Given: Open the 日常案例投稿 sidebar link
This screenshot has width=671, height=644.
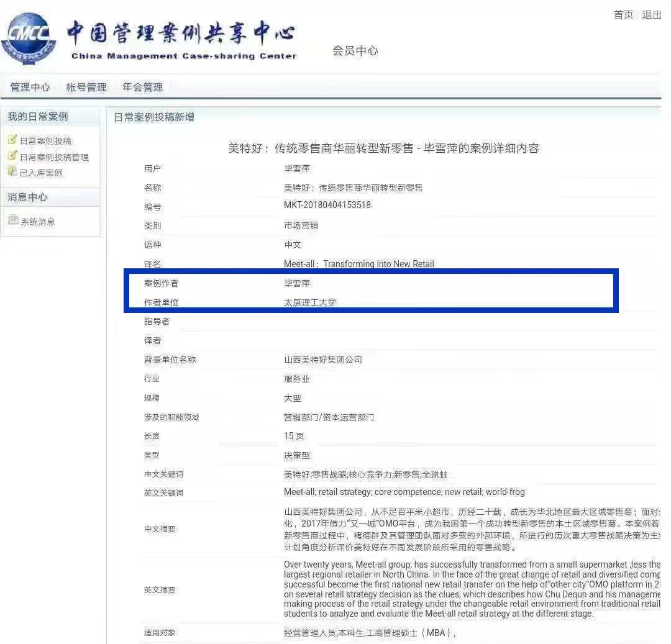Looking at the screenshot, I should [45, 141].
